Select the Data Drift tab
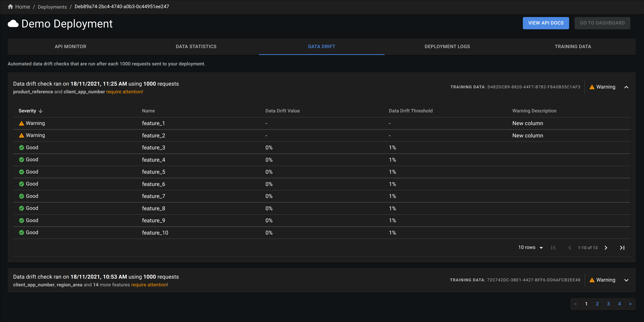Image resolution: width=644 pixels, height=322 pixels. (322, 47)
